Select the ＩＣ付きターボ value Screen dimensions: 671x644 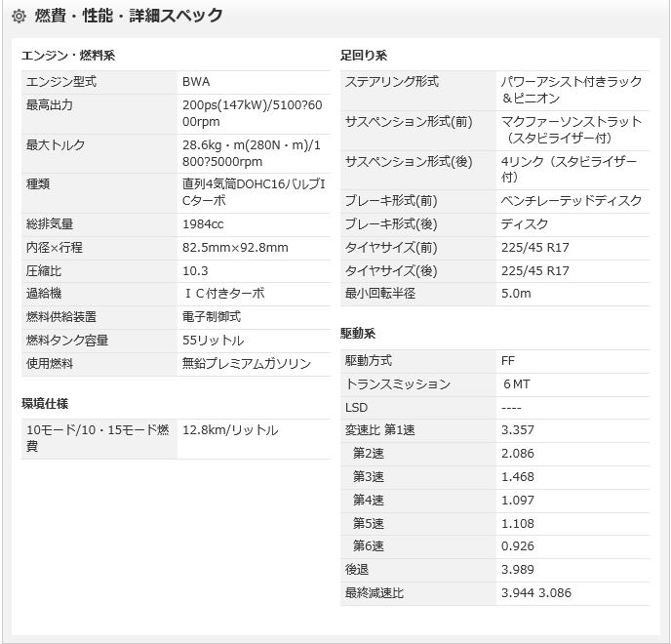[x=224, y=294]
